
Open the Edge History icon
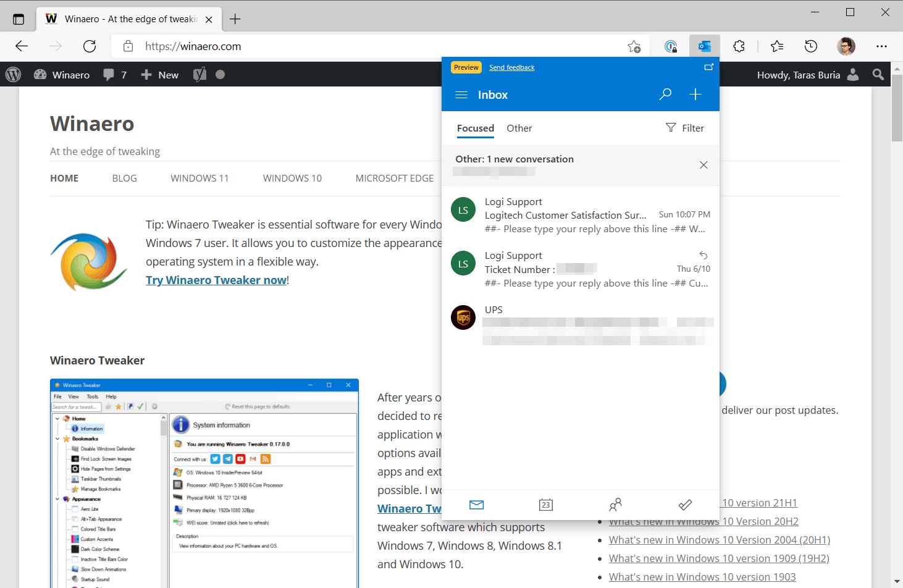coord(810,46)
